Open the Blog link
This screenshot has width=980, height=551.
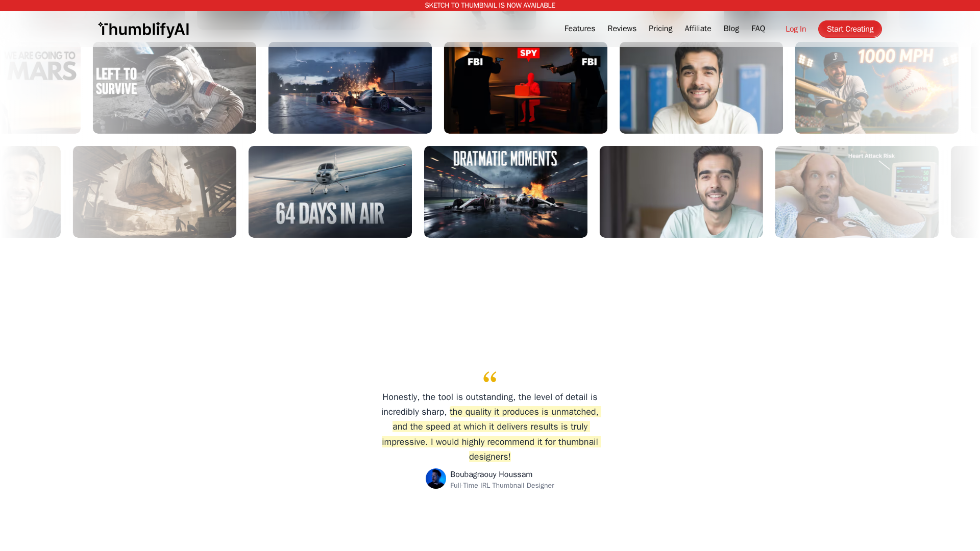(731, 29)
